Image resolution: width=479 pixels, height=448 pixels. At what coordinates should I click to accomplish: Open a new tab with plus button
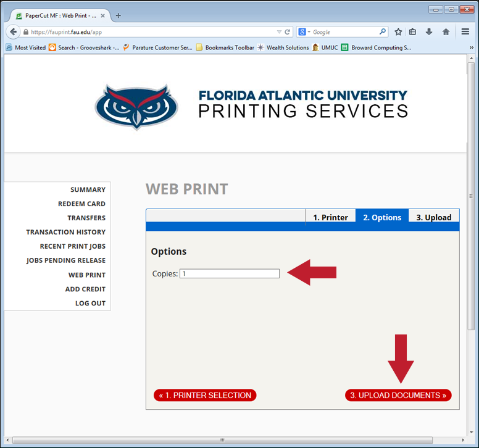[119, 15]
